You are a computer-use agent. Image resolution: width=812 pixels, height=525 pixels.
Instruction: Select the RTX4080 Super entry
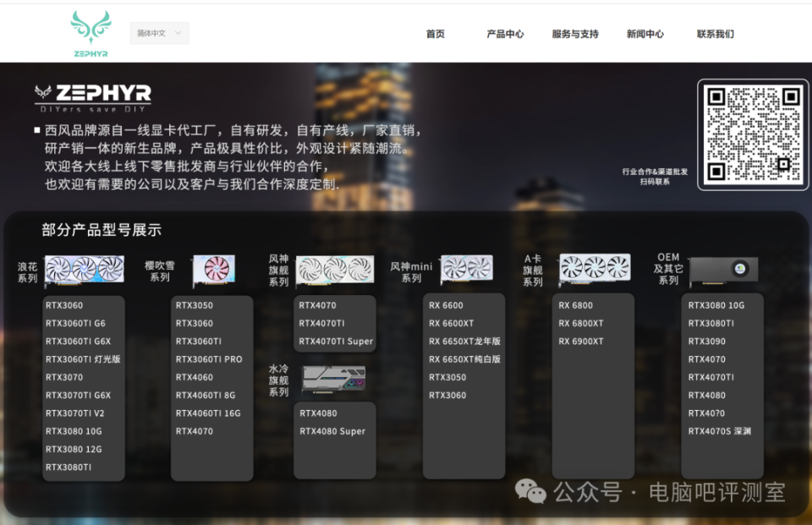tap(332, 431)
